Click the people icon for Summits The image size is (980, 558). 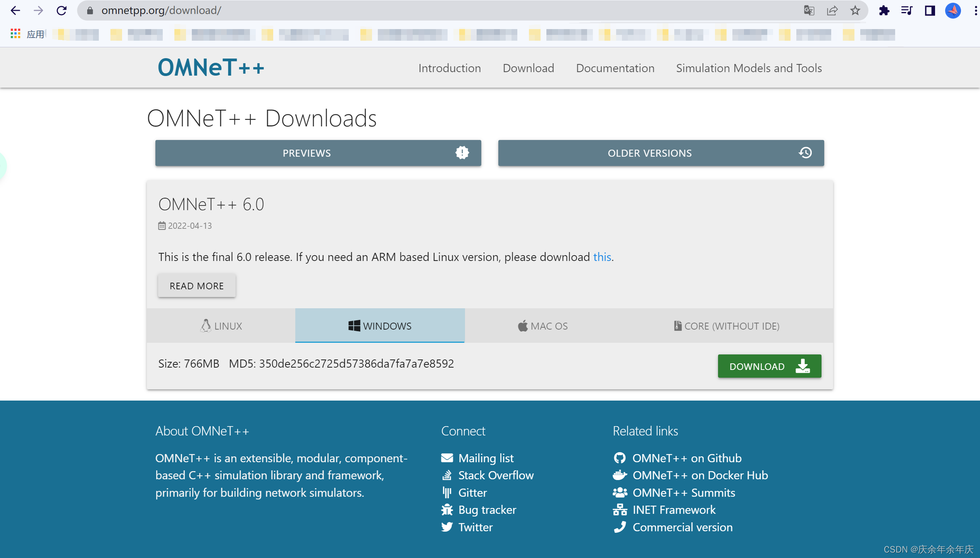[620, 492]
